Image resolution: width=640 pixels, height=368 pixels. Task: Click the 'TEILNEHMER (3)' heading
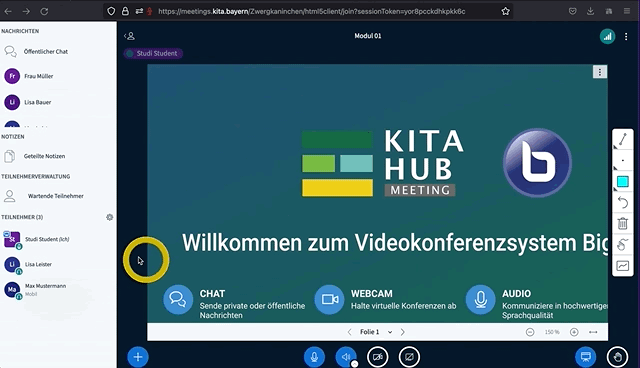pyautogui.click(x=22, y=217)
